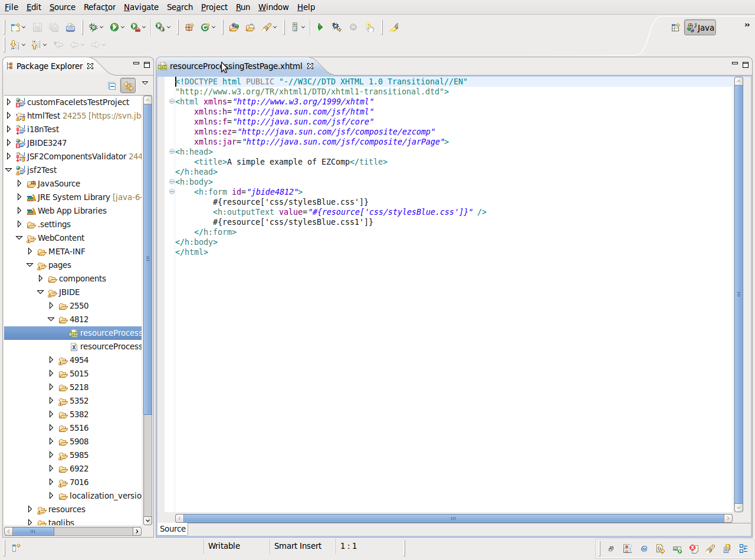
Task: Click the Debug bug icon in toolbar
Action: pos(93,27)
